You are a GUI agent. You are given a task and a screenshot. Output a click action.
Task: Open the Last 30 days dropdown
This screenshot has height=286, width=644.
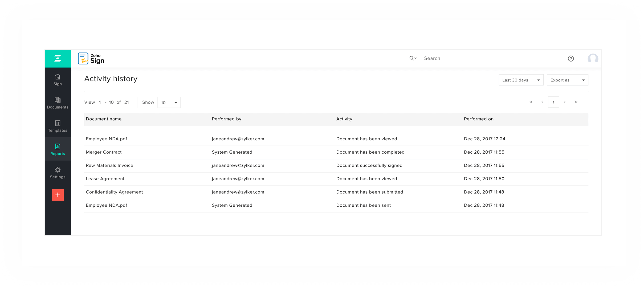pos(521,80)
